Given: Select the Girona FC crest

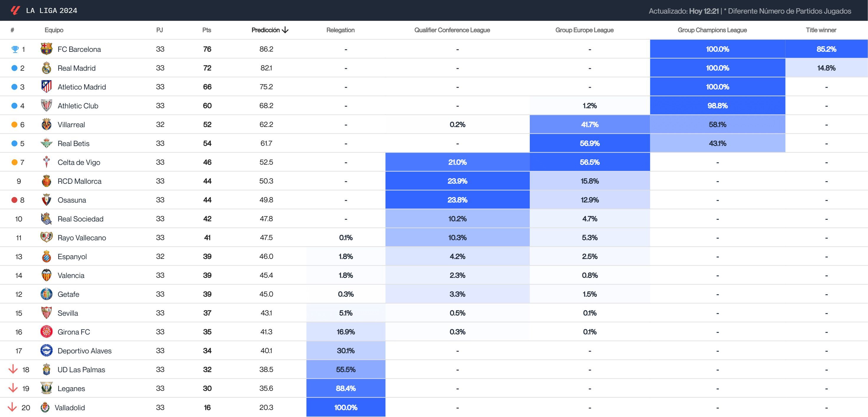Looking at the screenshot, I should pyautogui.click(x=47, y=332).
